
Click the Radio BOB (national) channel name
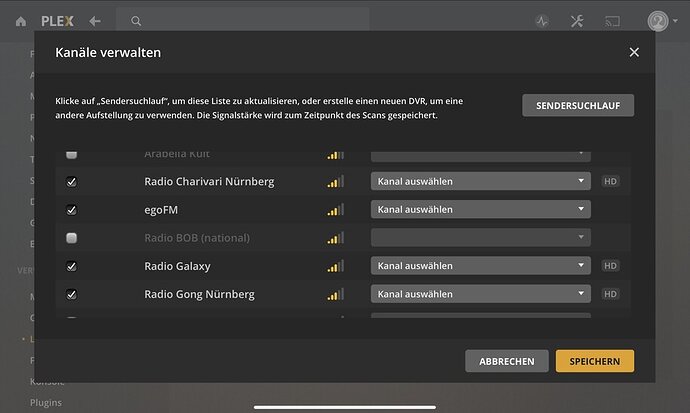[197, 238]
